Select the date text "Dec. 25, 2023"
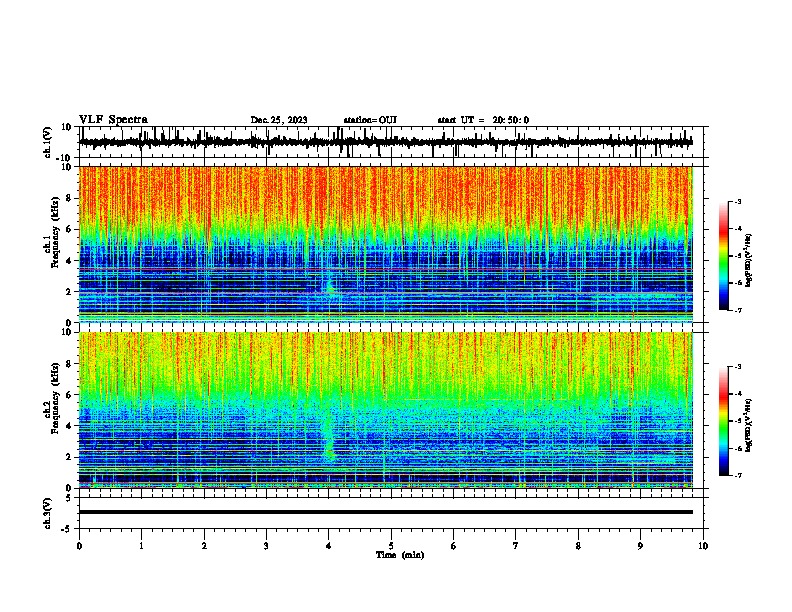792x612 pixels. click(x=279, y=120)
